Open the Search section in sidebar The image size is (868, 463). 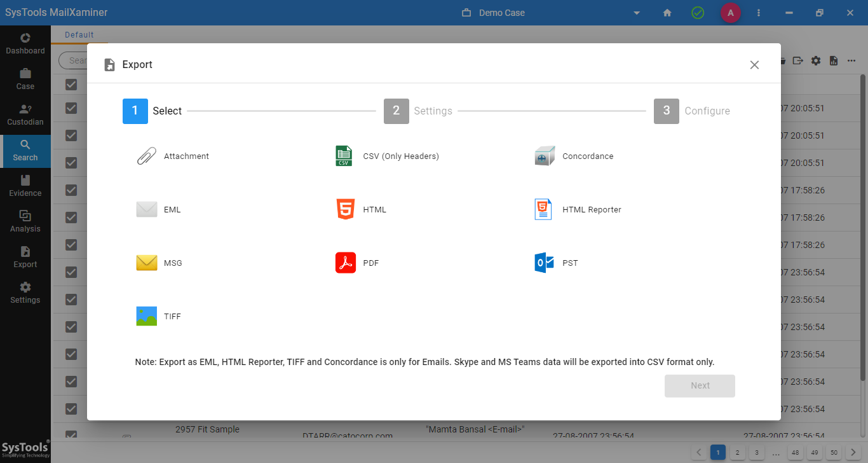[25, 151]
